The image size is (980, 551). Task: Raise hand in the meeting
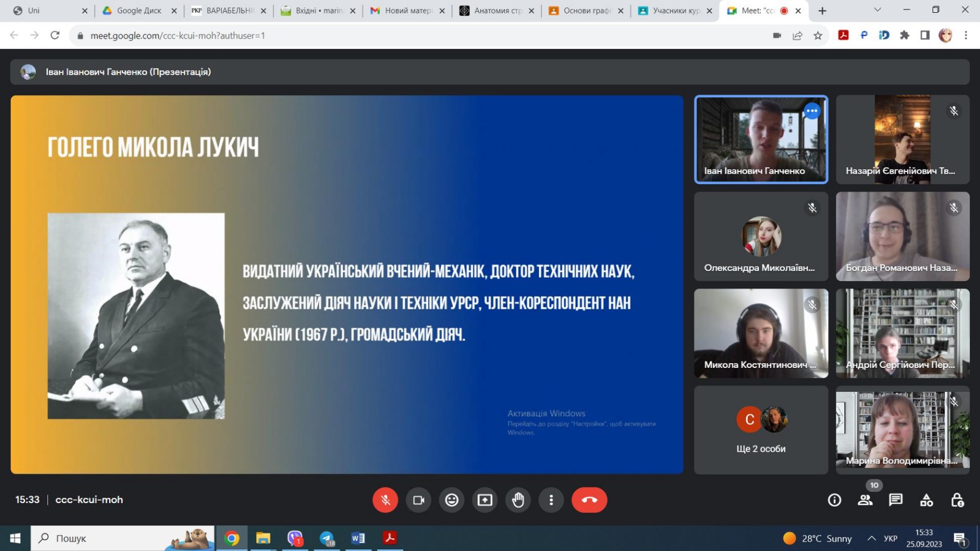point(518,500)
